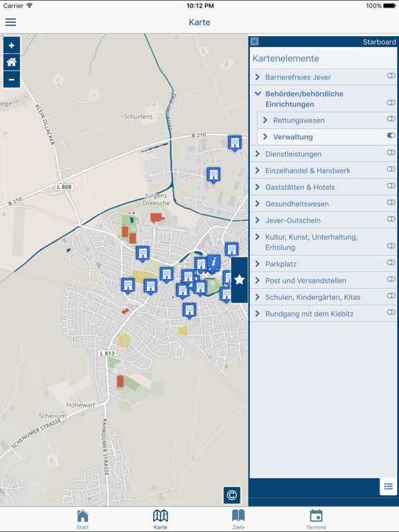Expand Schulen, Kindergärten, Kitas chevron
Viewport: 399px width, 532px height.
[x=258, y=297]
